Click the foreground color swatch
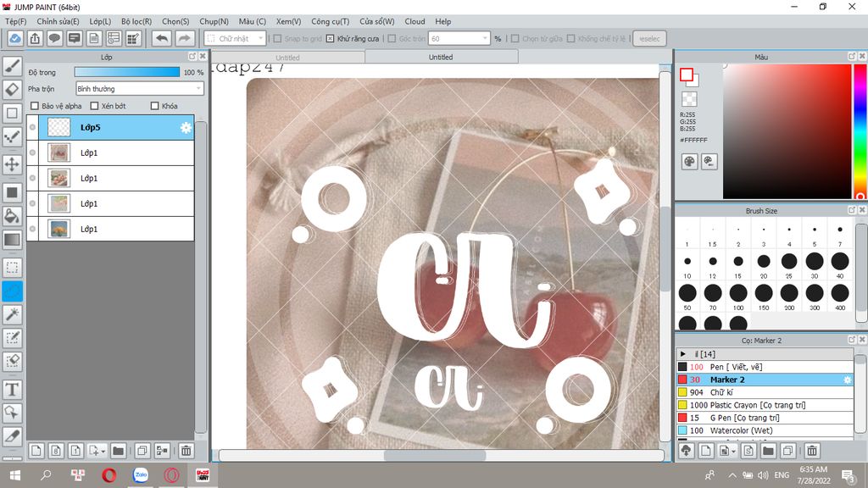Screen dimensions: 868x488 pos(687,75)
